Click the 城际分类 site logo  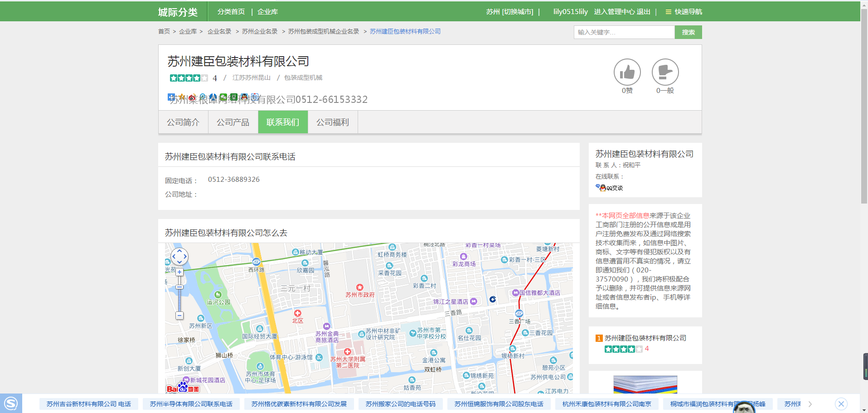point(178,12)
